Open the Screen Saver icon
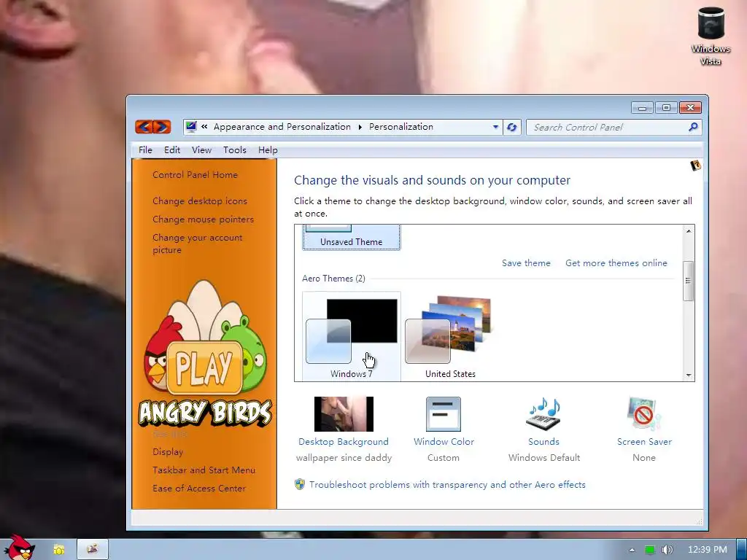The height and width of the screenshot is (560, 747). pyautogui.click(x=643, y=414)
